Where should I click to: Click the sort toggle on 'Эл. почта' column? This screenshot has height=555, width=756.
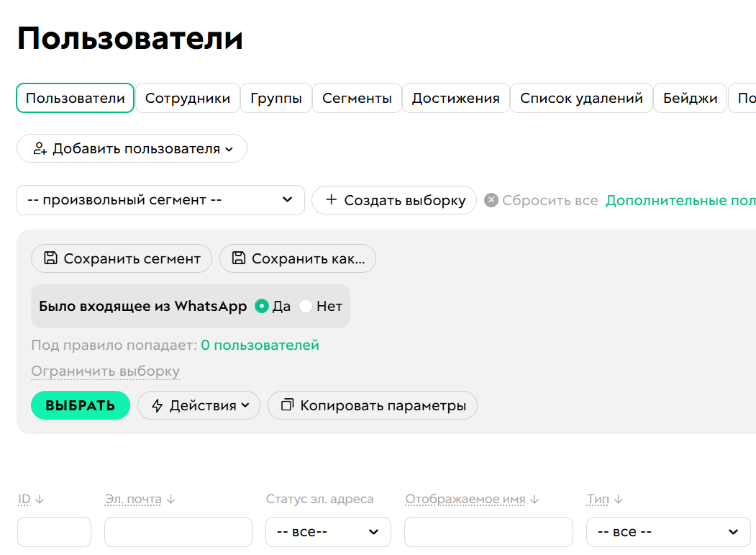(x=170, y=499)
